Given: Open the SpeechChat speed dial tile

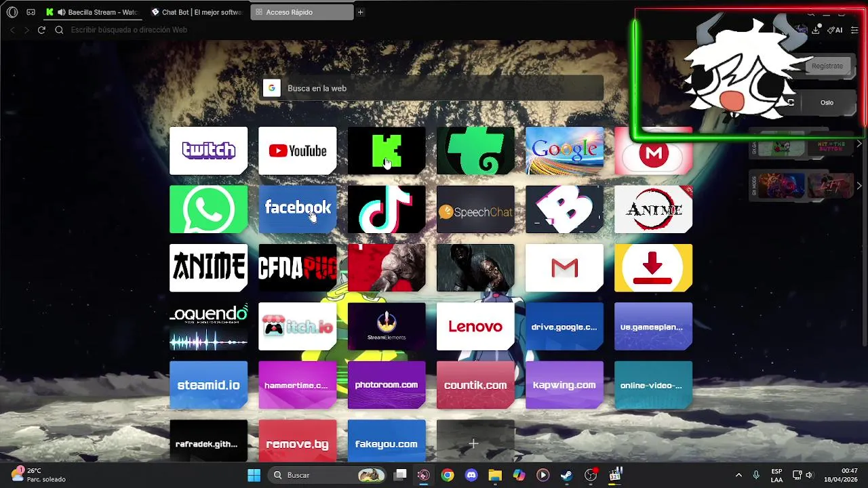Looking at the screenshot, I should tap(475, 209).
